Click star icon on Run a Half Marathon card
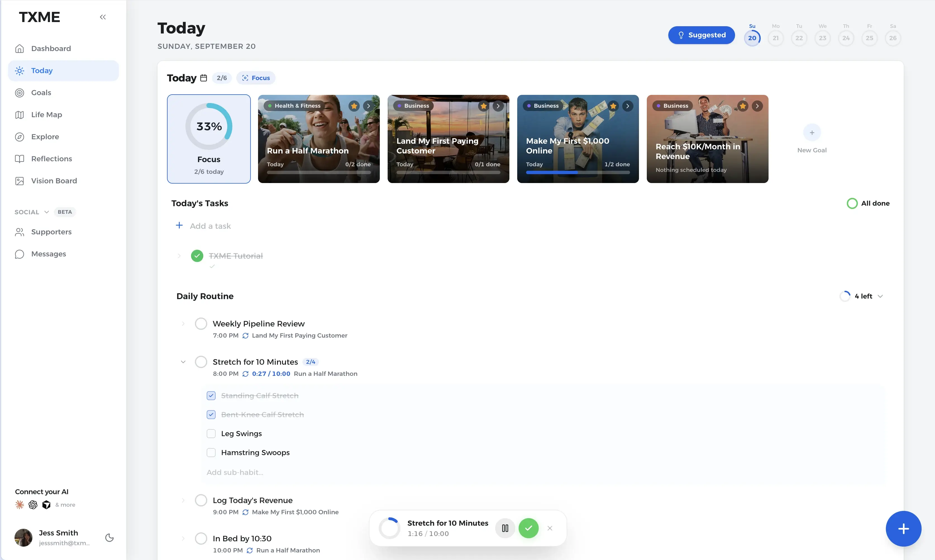Viewport: 935px width, 560px height. coord(354,106)
